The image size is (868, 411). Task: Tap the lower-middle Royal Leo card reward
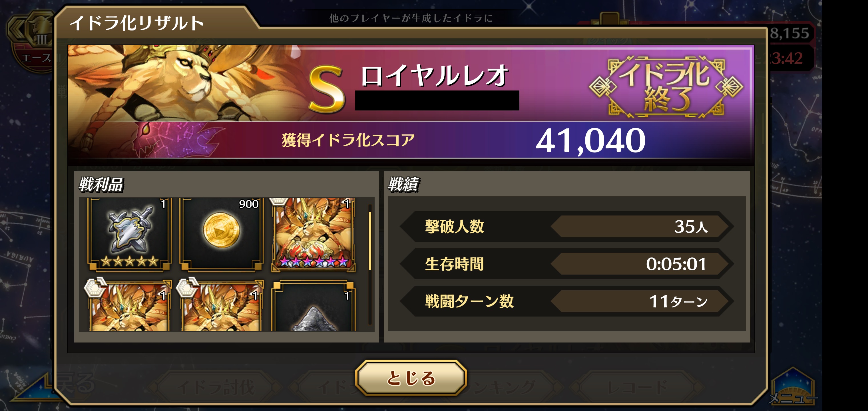tap(221, 305)
